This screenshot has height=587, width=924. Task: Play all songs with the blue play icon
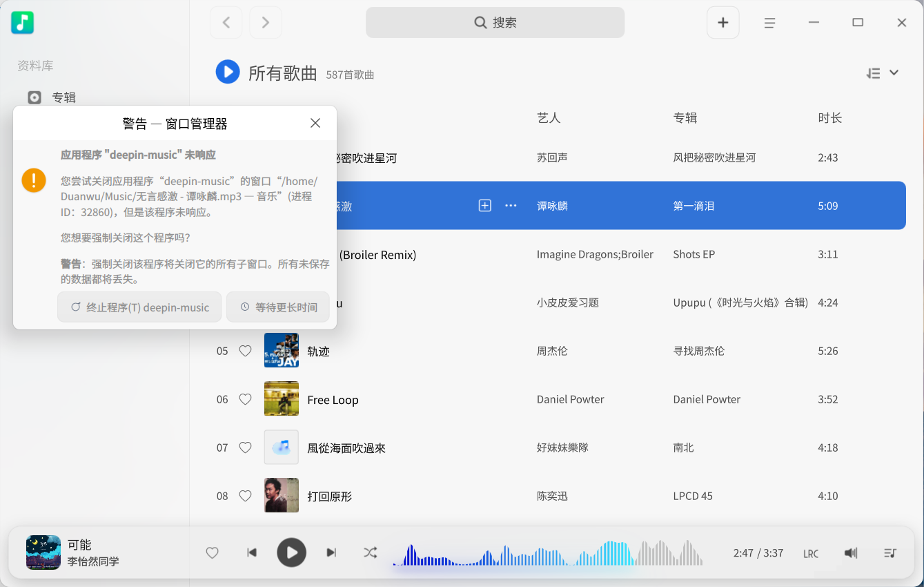(228, 72)
